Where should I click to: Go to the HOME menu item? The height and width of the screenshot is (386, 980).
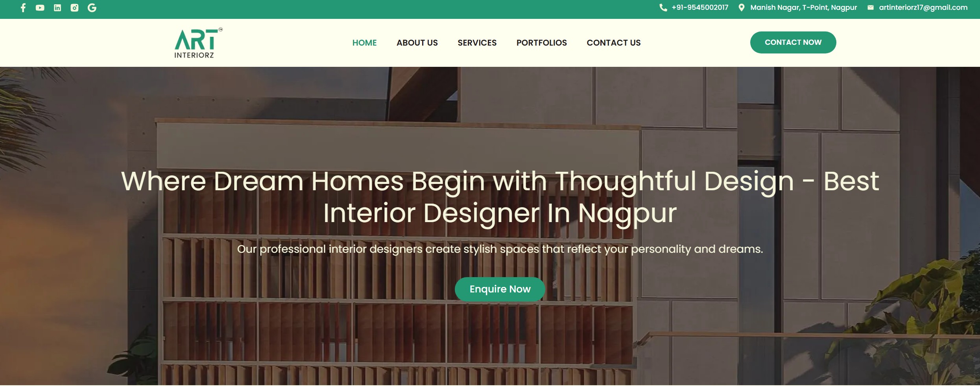click(364, 42)
